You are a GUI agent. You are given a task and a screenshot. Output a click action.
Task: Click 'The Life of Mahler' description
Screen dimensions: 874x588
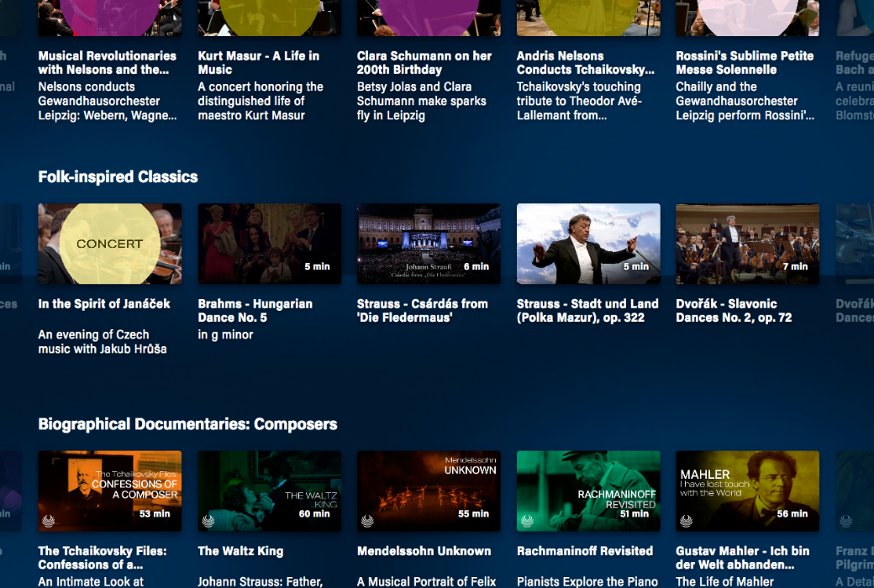click(724, 581)
